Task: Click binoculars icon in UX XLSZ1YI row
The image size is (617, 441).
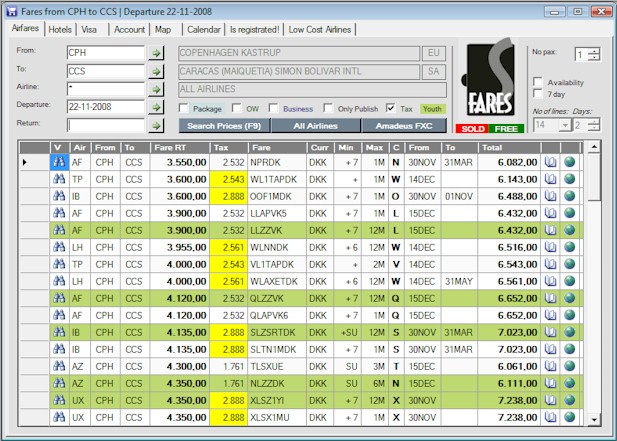Action: click(x=59, y=400)
